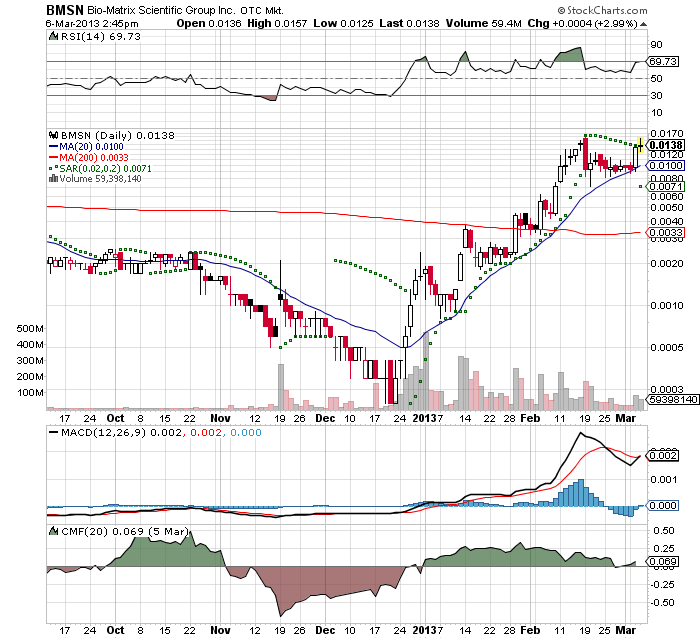This screenshot has width=700, height=639.
Task: Click the High 0.0157 quote field
Action: [277, 24]
